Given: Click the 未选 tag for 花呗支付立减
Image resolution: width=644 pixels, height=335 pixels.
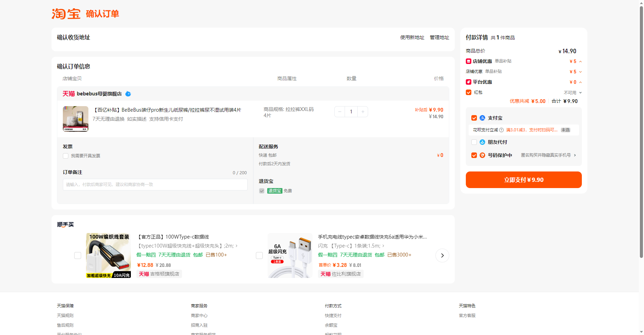Looking at the screenshot, I should tap(566, 130).
